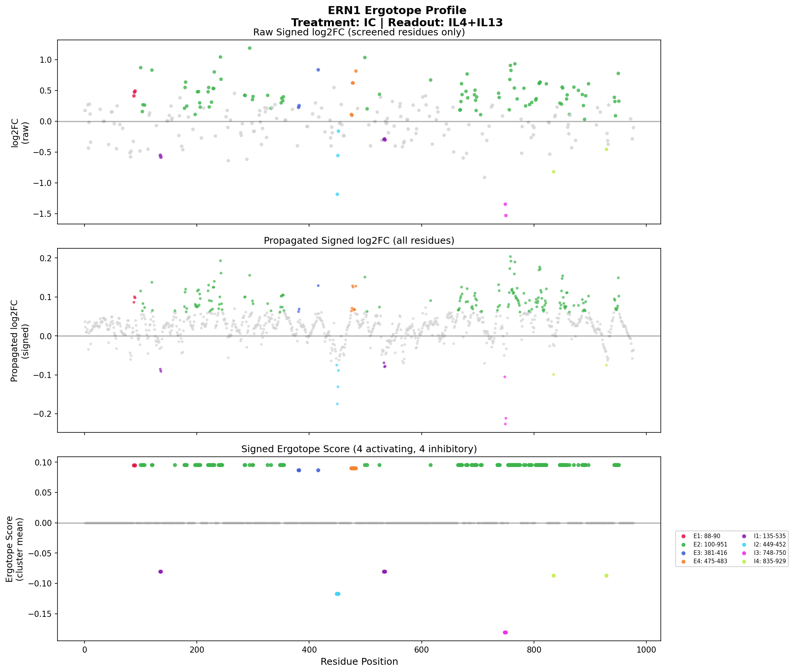Click the x-axis tick label 1000
Image resolution: width=794 pixels, height=672 pixels.
[x=646, y=650]
